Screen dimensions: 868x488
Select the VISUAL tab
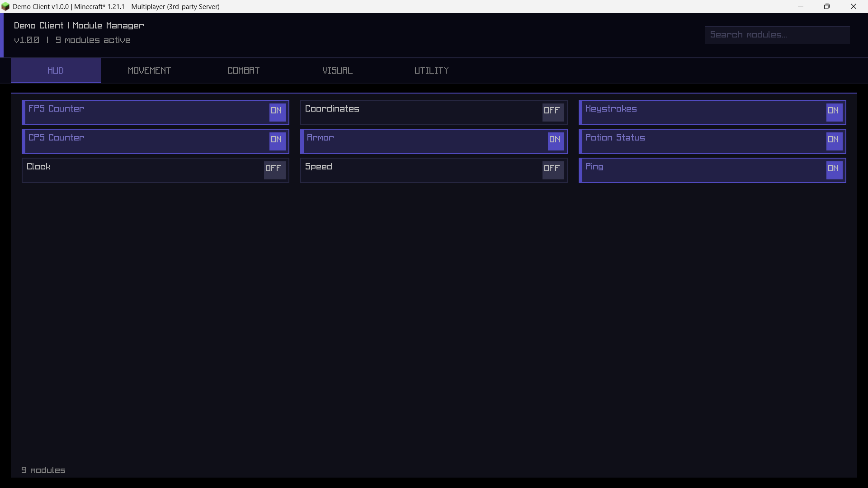(338, 70)
